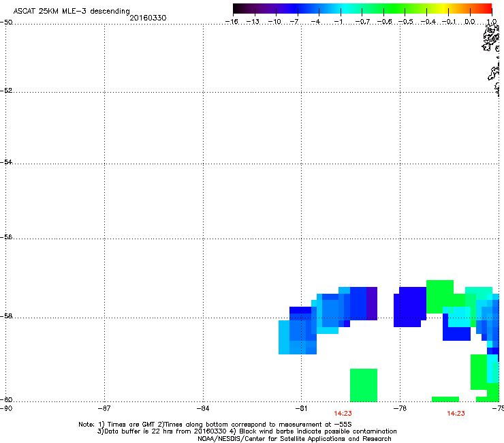Image resolution: width=504 pixels, height=443 pixels.
Task: Click the black end of the colorbar
Action: pos(238,9)
